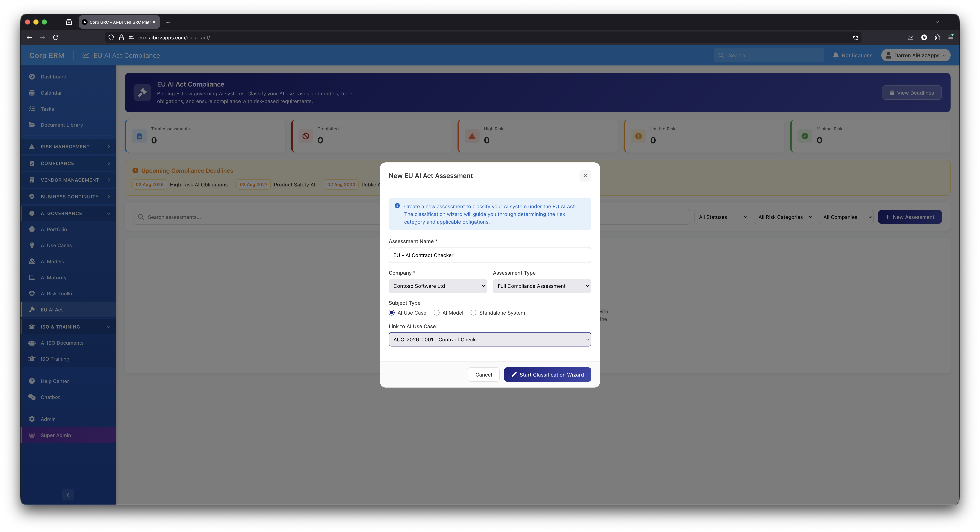Change the Company dropdown selection

[438, 286]
